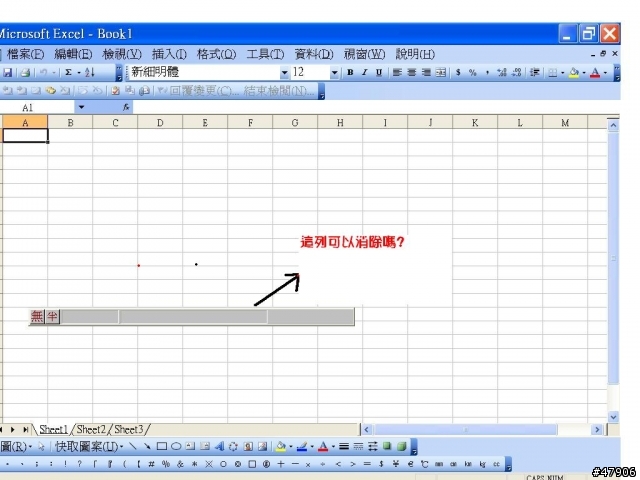The image size is (640, 480).
Task: Apply Currency style with the dollar icon
Action: [x=458, y=73]
